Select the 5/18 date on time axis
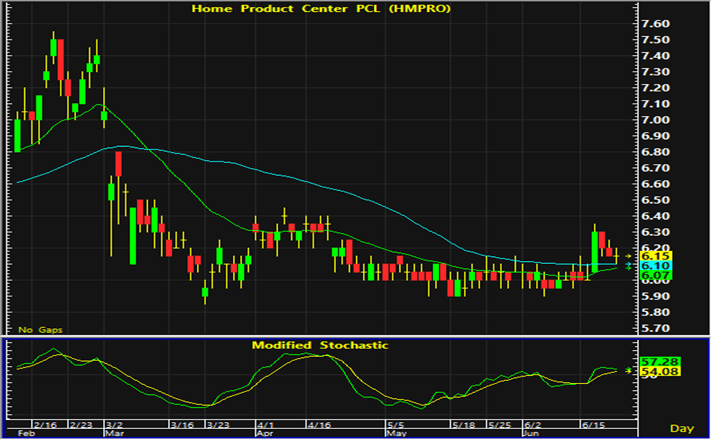712x440 pixels. [464, 425]
